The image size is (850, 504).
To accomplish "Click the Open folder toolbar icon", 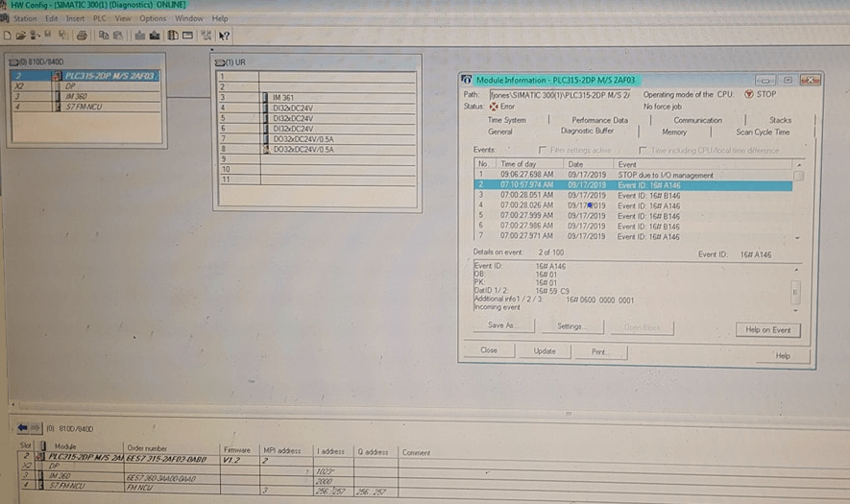I will 20,36.
